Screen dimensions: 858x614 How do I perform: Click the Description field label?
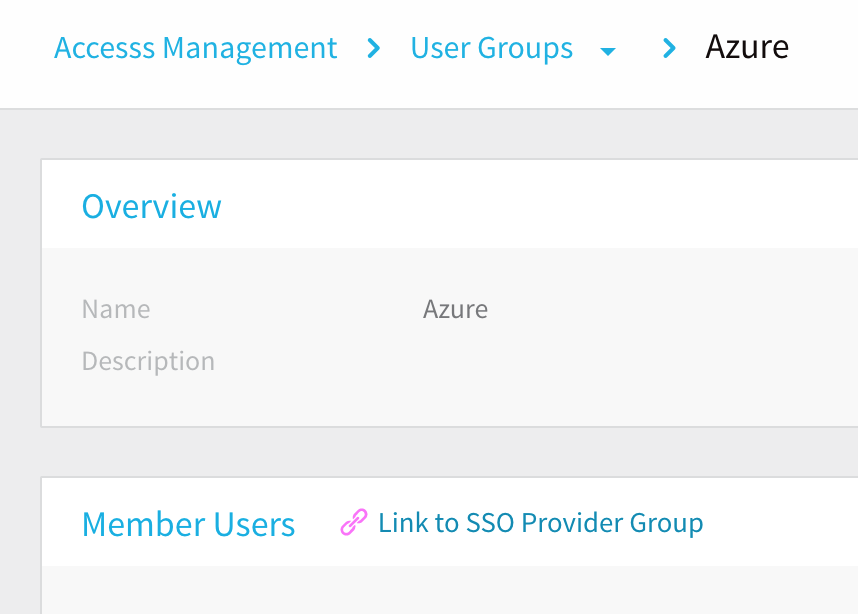pos(148,361)
